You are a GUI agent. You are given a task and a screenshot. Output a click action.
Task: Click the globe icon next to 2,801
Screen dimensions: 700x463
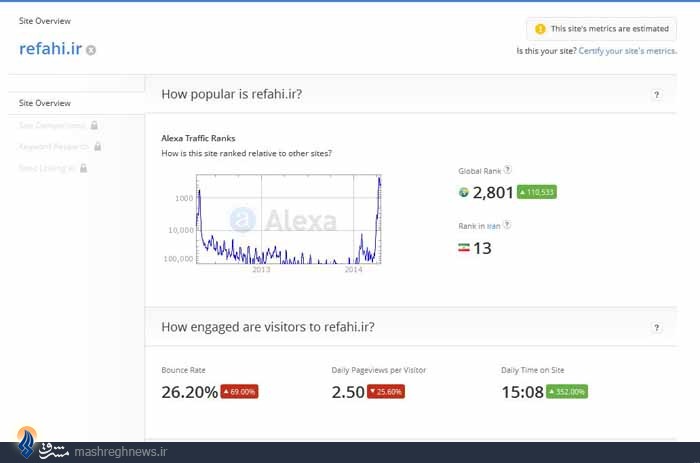click(463, 192)
